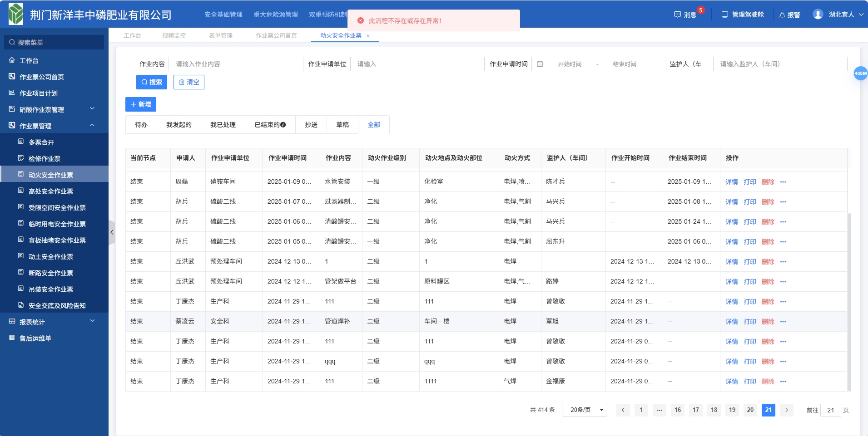Click the company logo icon
Screen dimensions: 868x436
[15, 14]
